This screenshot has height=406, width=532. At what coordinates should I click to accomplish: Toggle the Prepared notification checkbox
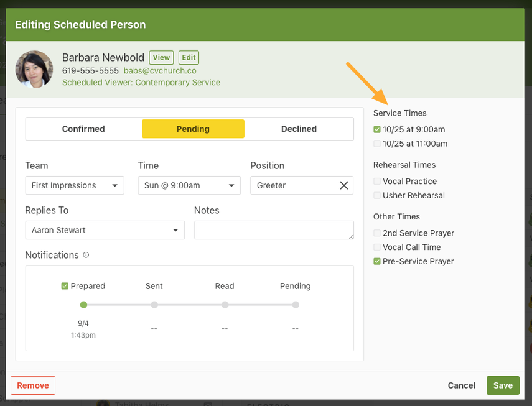click(65, 286)
